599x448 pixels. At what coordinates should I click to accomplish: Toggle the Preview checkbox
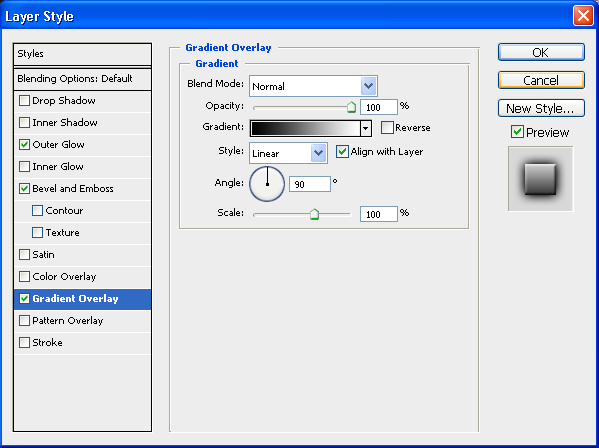pos(517,132)
